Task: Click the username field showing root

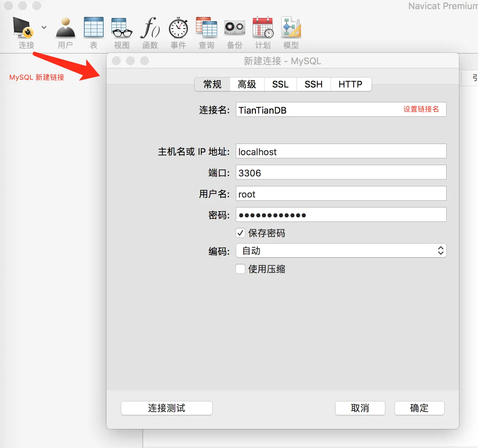Action: (x=341, y=193)
